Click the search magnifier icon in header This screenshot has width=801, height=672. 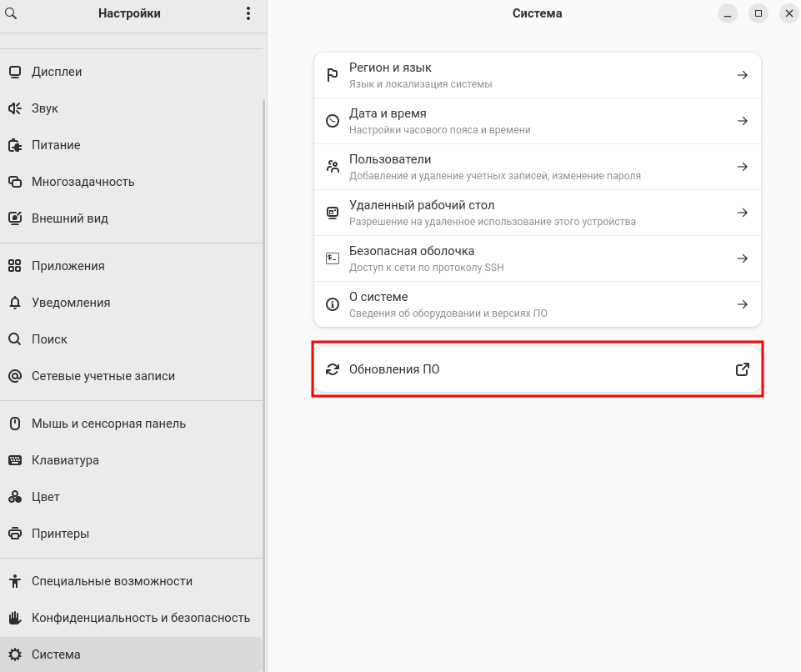click(x=12, y=13)
